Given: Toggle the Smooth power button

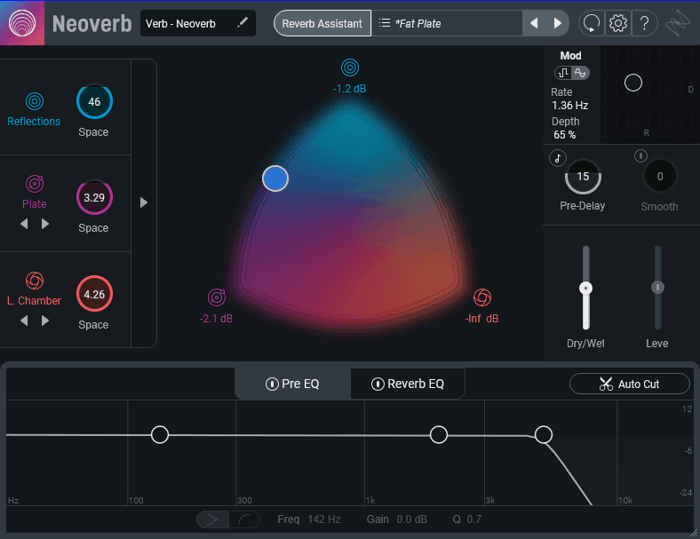Looking at the screenshot, I should pos(641,156).
